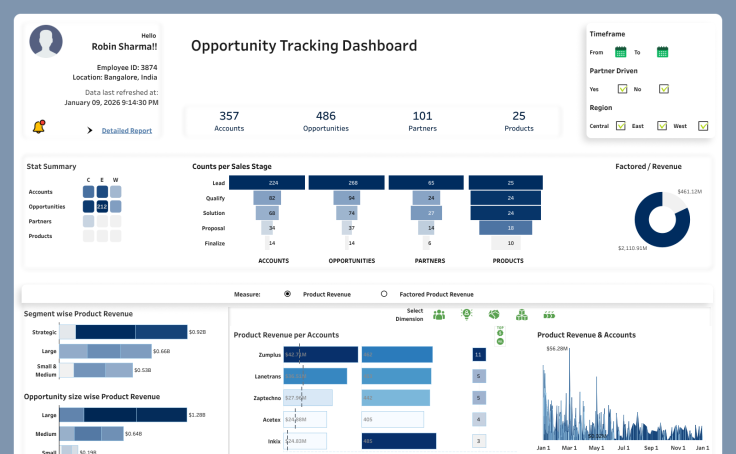
Task: Toggle the Partner Driven Yes checkbox
Action: [x=622, y=89]
